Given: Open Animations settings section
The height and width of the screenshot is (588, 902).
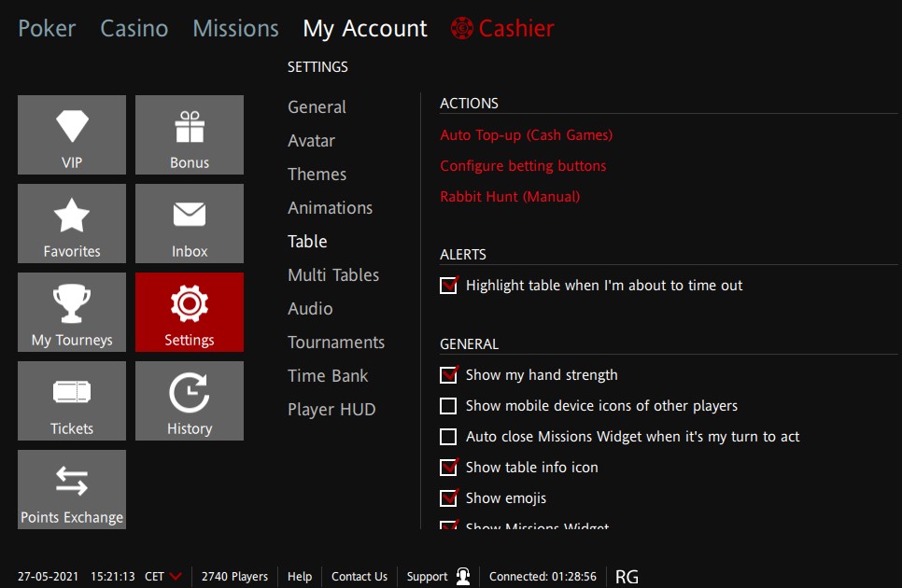Looking at the screenshot, I should pyautogui.click(x=331, y=207).
